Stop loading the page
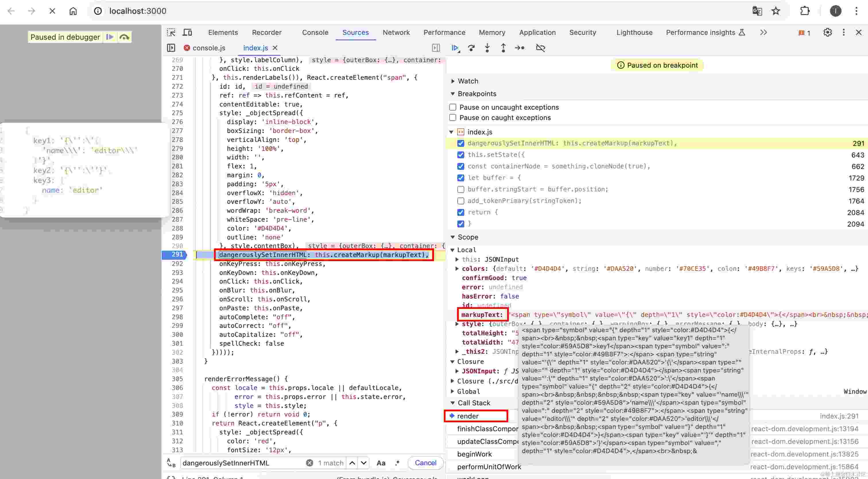The height and width of the screenshot is (479, 868). (52, 11)
